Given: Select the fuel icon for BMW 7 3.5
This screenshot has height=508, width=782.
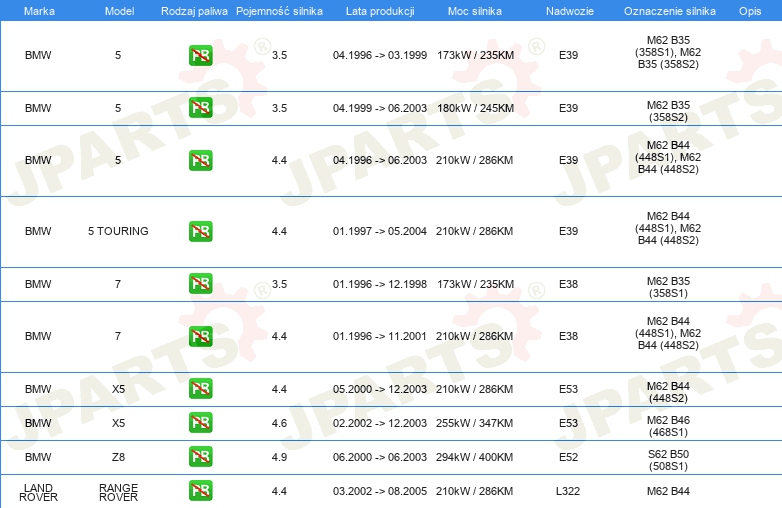Looking at the screenshot, I should 200,284.
